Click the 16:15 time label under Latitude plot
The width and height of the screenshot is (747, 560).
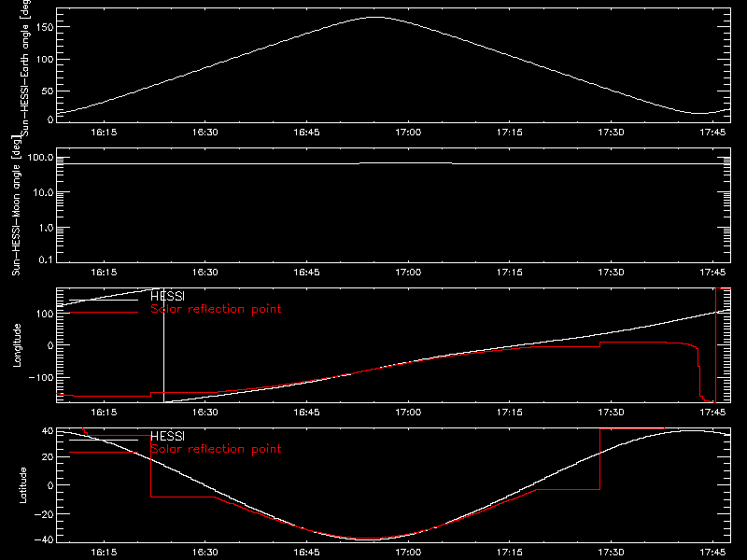coord(104,553)
